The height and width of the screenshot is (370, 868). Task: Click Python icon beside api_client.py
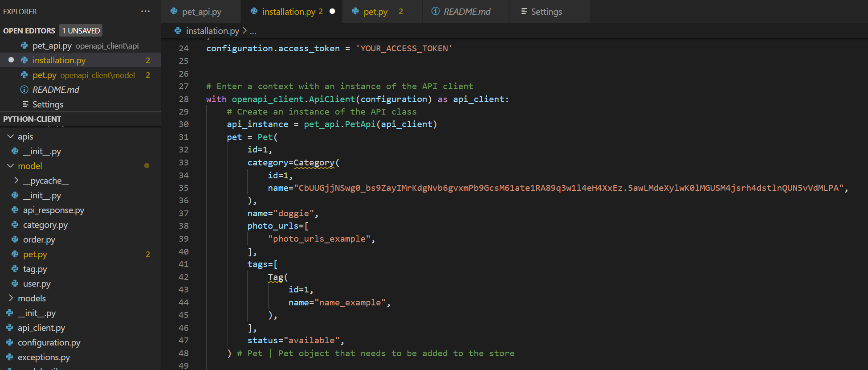10,328
